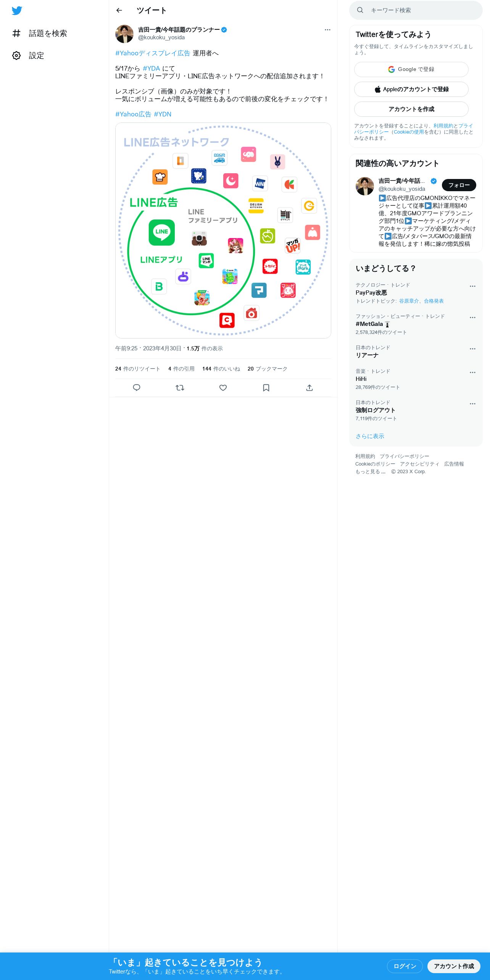Open more options for HiHi trend
Screen dimensions: 490x980
click(472, 372)
